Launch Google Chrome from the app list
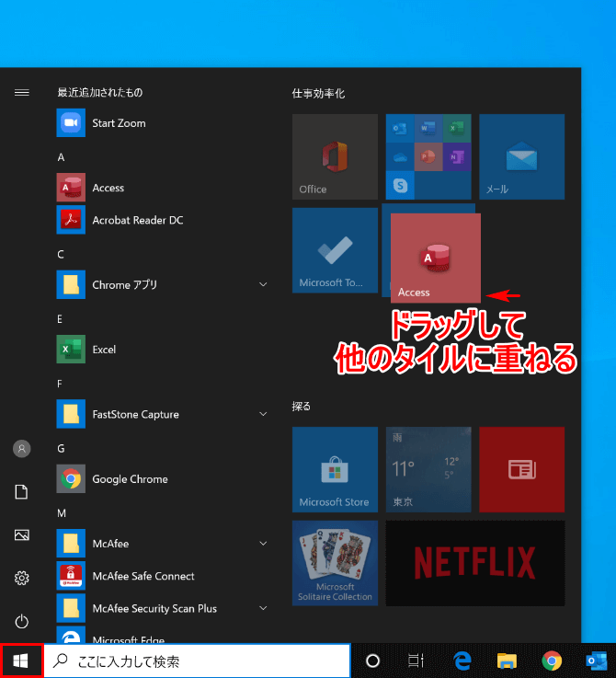This screenshot has height=678, width=616. tap(162, 479)
